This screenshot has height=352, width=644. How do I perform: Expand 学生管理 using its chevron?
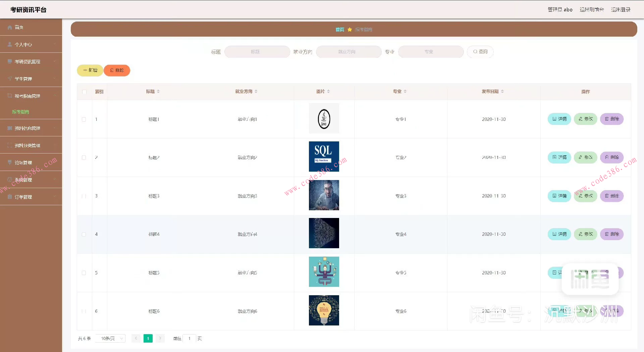pyautogui.click(x=54, y=78)
